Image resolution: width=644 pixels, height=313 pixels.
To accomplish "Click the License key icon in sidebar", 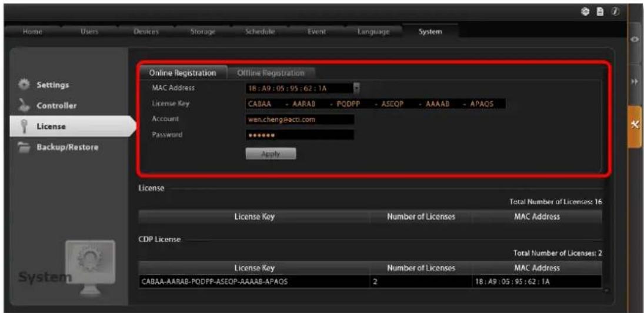I will point(24,126).
